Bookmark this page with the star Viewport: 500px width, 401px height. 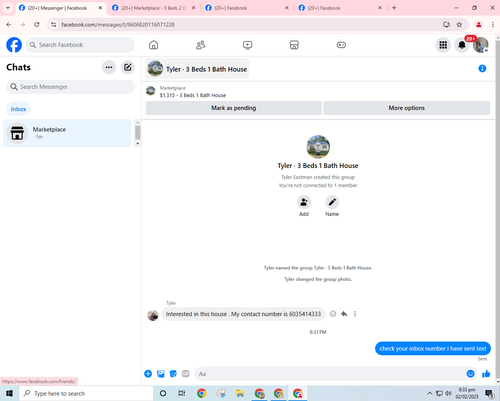(459, 25)
